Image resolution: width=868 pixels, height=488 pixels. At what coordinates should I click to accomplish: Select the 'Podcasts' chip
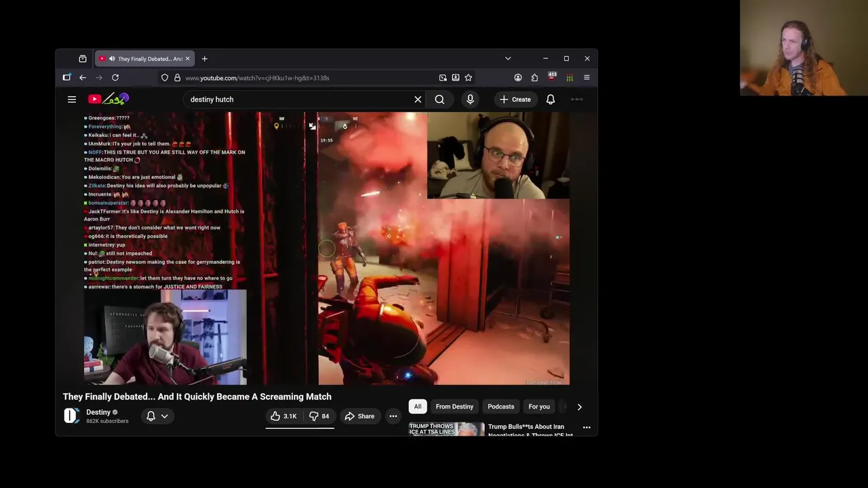(501, 407)
